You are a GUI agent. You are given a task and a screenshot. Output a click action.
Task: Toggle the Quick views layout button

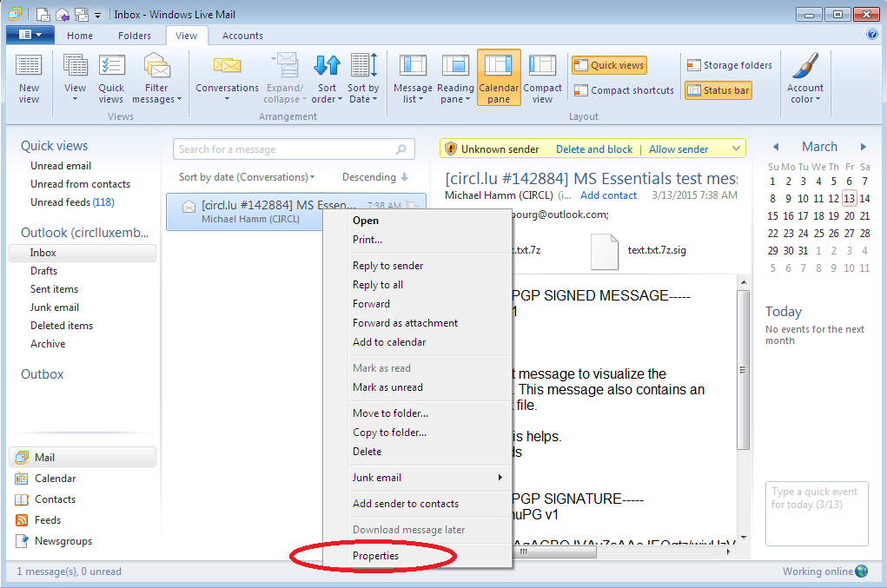pyautogui.click(x=609, y=65)
